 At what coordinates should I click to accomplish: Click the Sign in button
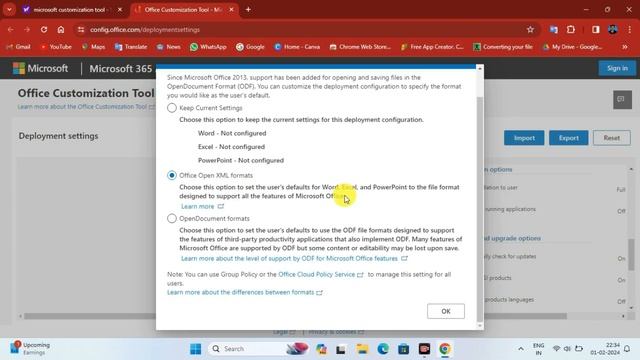pyautogui.click(x=617, y=68)
